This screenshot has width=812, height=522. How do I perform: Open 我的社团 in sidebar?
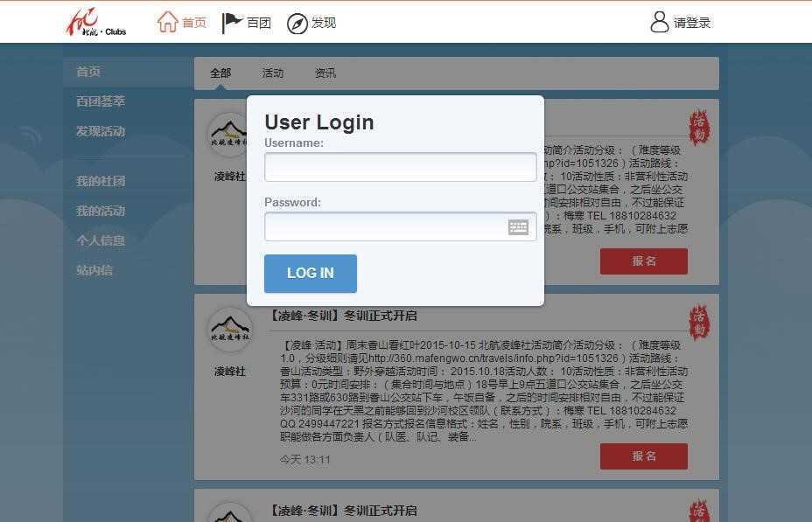101,181
